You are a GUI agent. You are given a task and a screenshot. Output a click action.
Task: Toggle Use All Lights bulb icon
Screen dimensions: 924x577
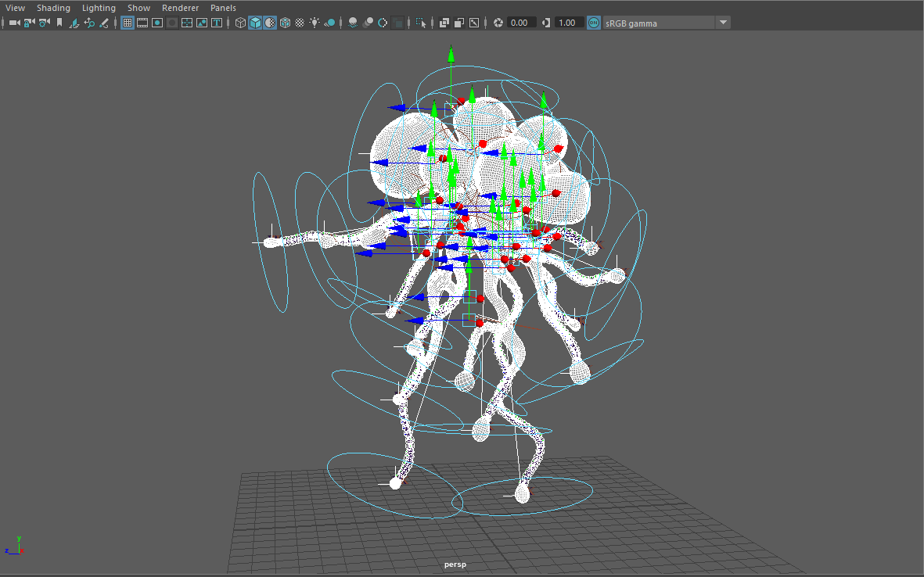click(315, 23)
